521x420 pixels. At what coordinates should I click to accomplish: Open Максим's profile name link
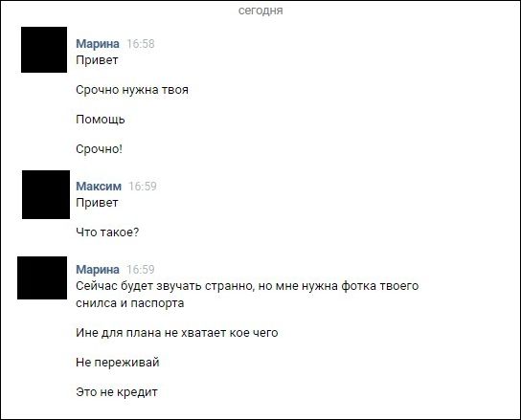(99, 186)
